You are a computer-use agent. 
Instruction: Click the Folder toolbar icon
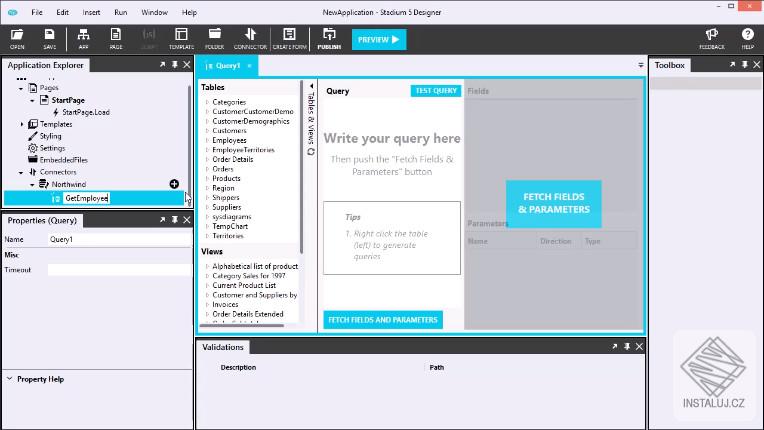pyautogui.click(x=214, y=39)
